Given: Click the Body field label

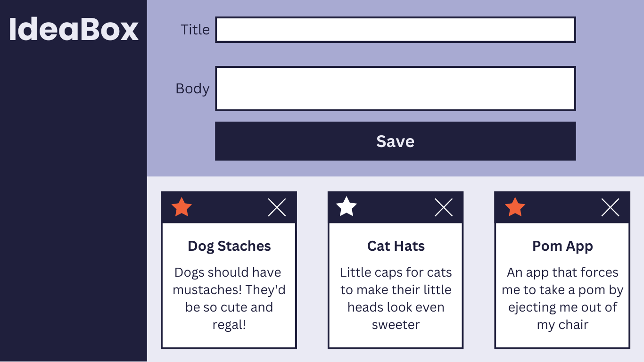Looking at the screenshot, I should point(192,89).
